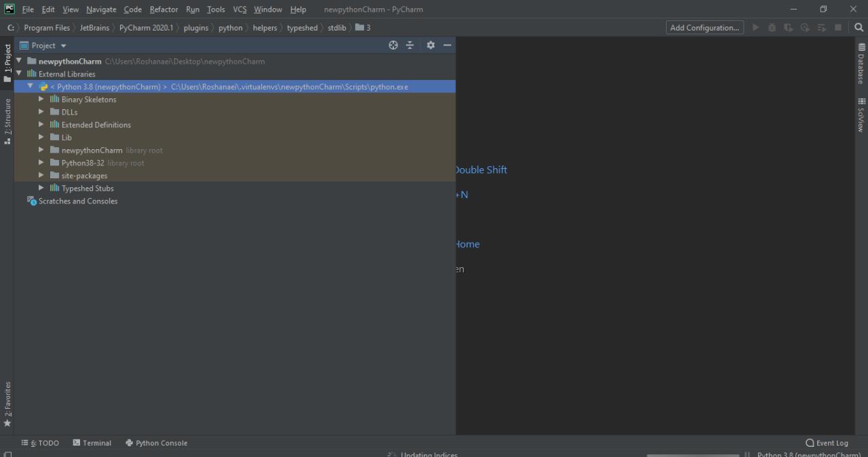Select the Scratches and Consoles node
The width and height of the screenshot is (868, 457).
(78, 201)
